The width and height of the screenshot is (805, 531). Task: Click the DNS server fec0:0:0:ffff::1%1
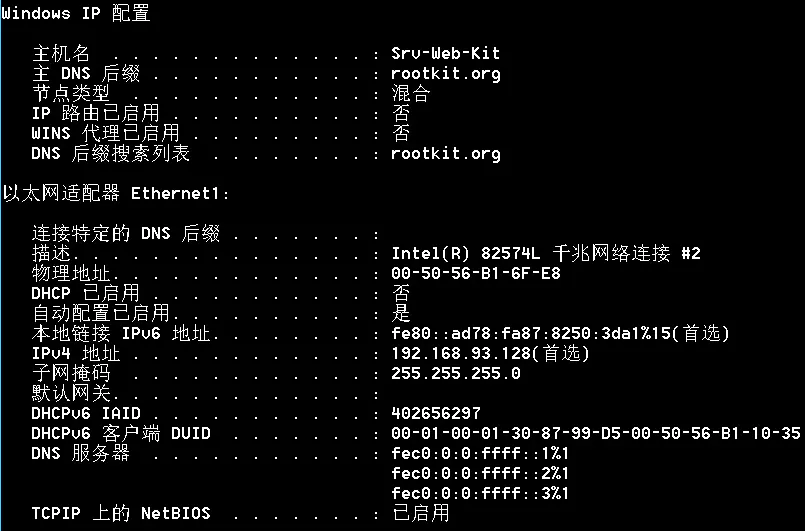480,453
